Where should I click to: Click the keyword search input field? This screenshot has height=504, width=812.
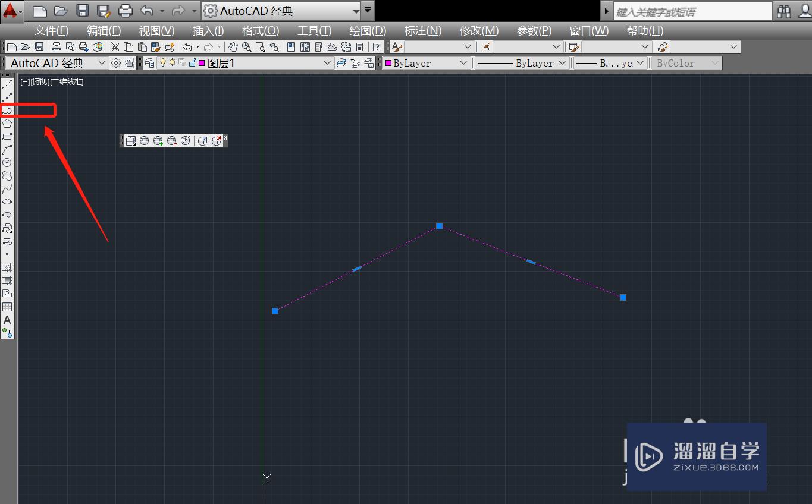[x=692, y=11]
